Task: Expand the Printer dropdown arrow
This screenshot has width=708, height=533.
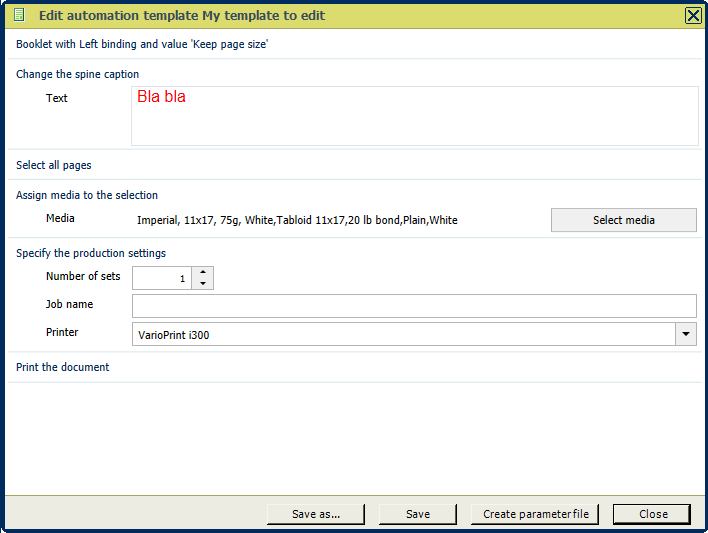Action: pyautogui.click(x=686, y=334)
